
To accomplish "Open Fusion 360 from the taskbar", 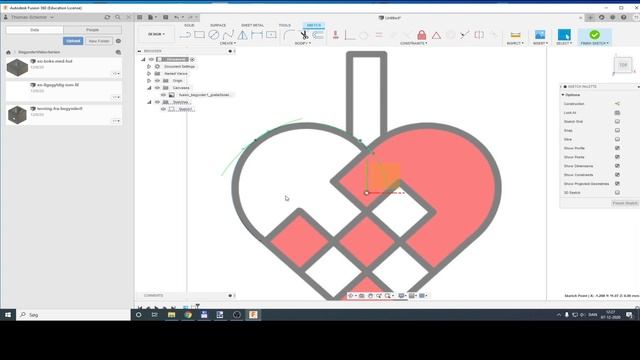I will coord(253,315).
